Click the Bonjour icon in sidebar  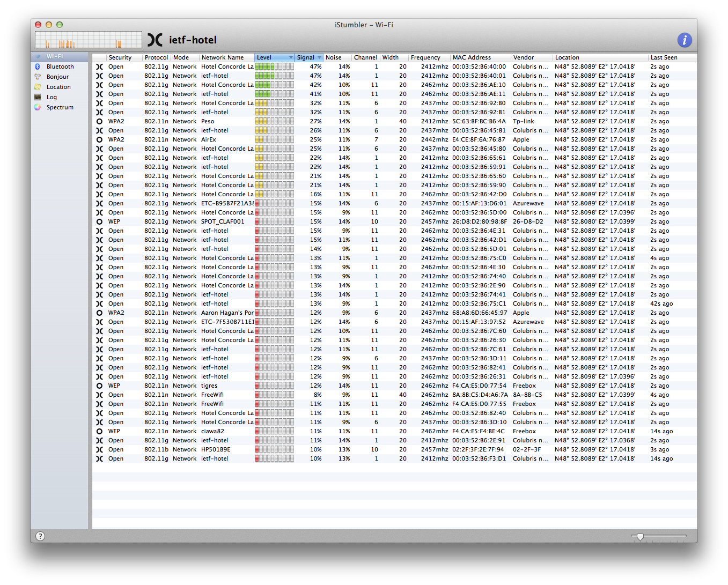point(38,77)
